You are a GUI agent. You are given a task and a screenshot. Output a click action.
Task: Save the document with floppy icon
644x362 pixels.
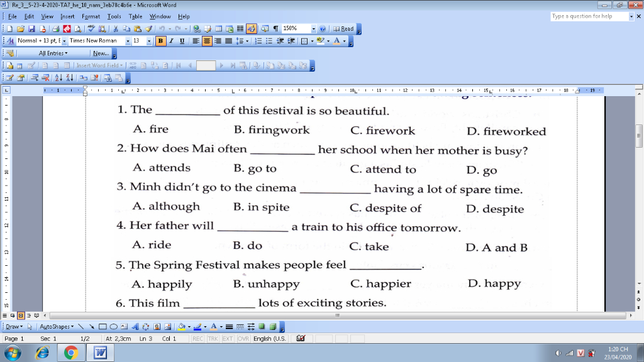pyautogui.click(x=31, y=29)
